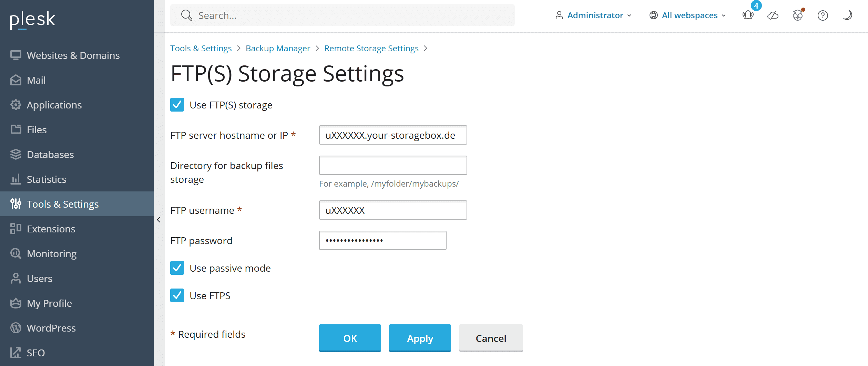This screenshot has width=868, height=366.
Task: Toggle the Use FTPS checkbox
Action: point(177,296)
